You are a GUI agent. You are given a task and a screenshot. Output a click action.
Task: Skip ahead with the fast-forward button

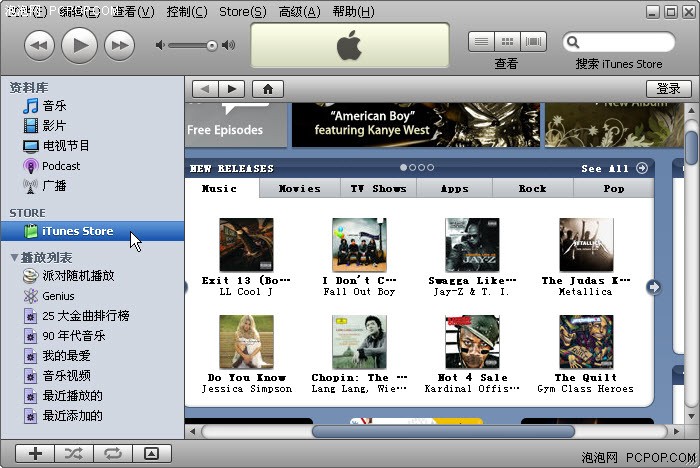click(120, 45)
